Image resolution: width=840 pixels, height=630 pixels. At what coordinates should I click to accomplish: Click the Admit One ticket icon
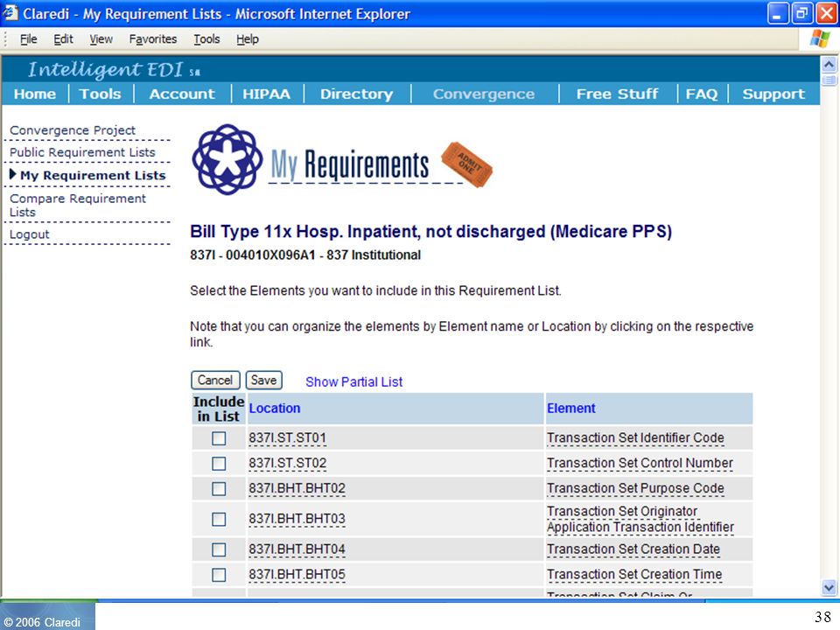click(x=466, y=164)
